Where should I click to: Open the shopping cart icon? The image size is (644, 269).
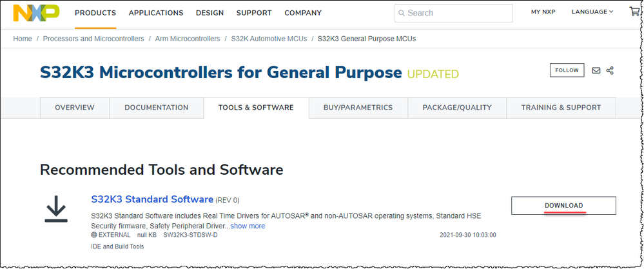pos(634,12)
